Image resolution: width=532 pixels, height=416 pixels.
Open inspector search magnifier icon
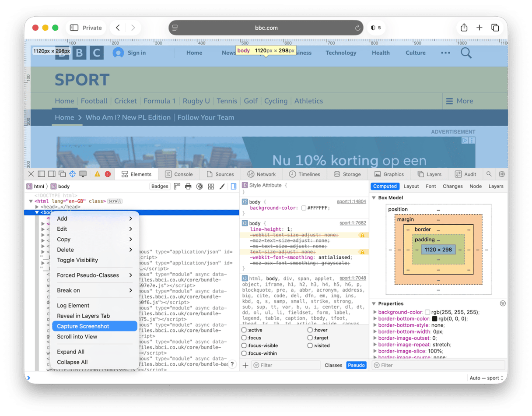(489, 174)
